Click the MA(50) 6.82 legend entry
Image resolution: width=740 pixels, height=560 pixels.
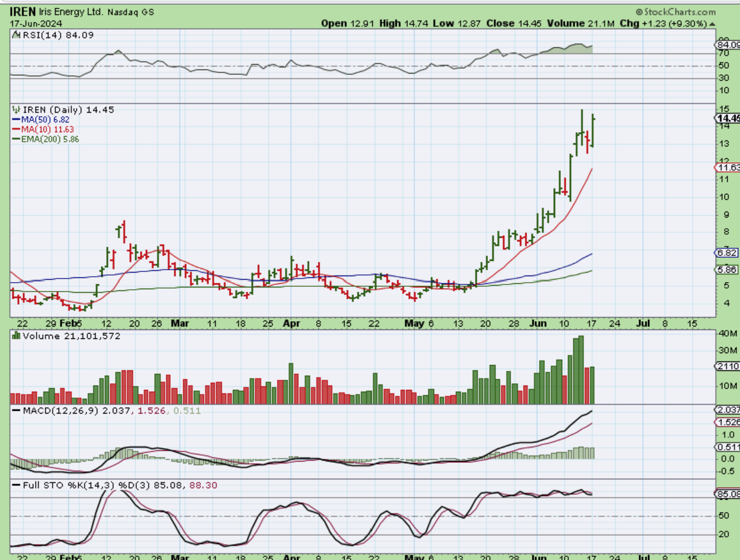click(x=46, y=119)
